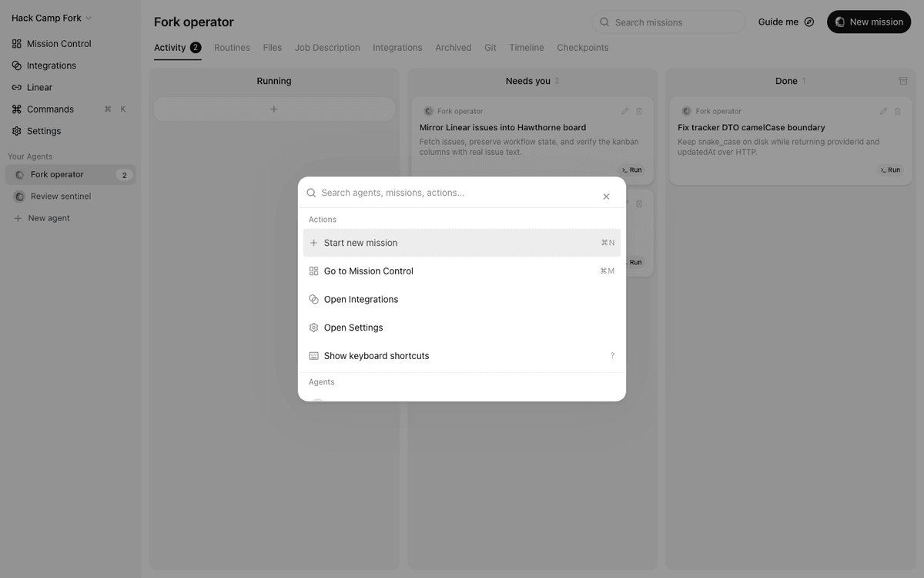Screen dimensions: 924x578
Task: Select the Review sentinel agent
Action: (x=70, y=197)
